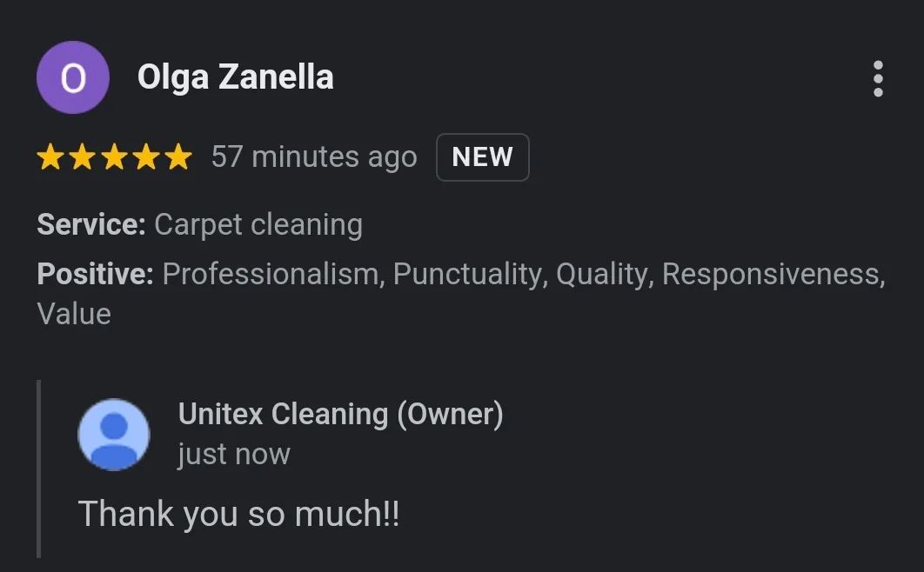Click the fifth yellow rating star

(x=178, y=157)
